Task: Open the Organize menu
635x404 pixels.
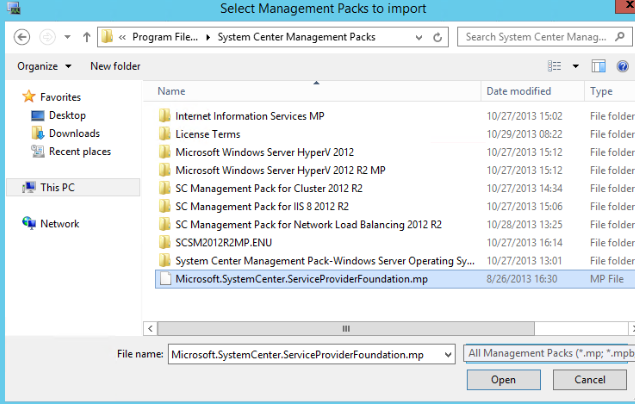Action: (44, 66)
